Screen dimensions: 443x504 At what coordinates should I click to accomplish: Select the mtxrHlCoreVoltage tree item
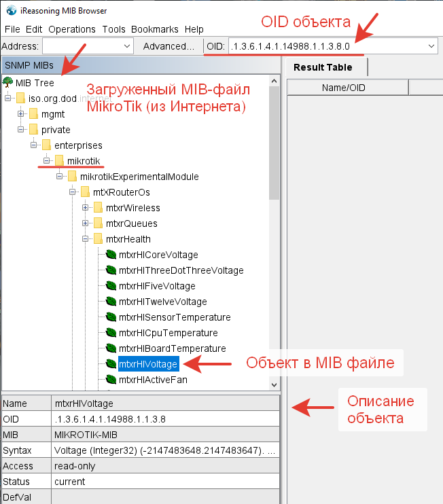(158, 255)
